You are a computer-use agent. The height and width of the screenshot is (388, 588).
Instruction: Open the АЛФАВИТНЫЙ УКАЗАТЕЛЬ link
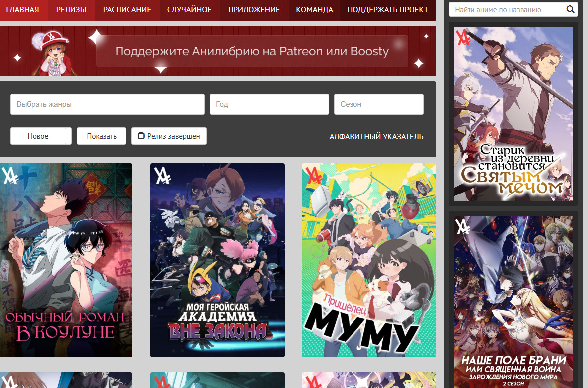376,137
